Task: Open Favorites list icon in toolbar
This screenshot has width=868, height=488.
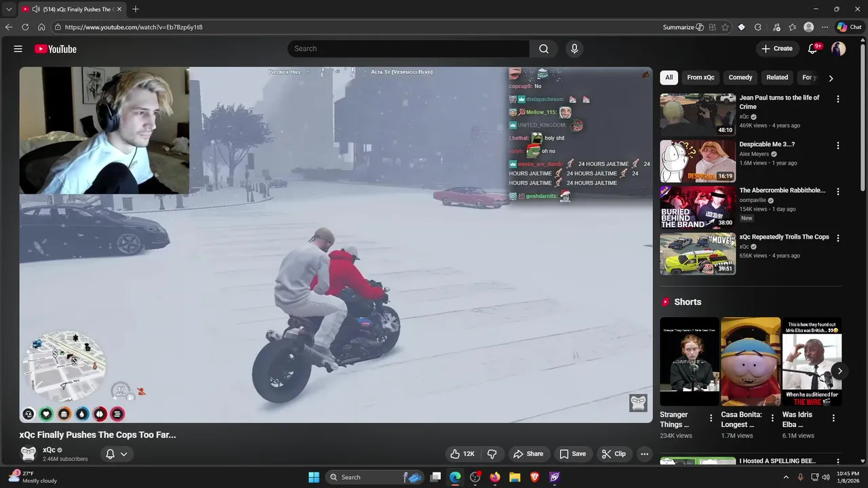Action: coord(792,27)
